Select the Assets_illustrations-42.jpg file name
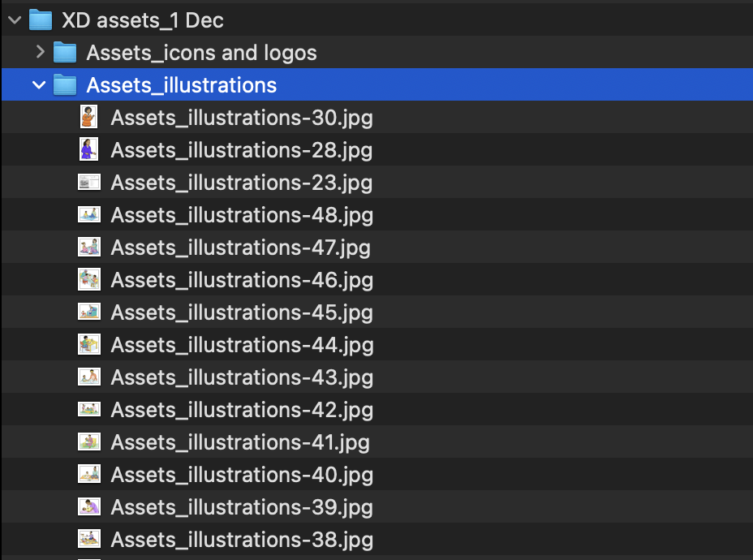The image size is (753, 560). (x=242, y=410)
